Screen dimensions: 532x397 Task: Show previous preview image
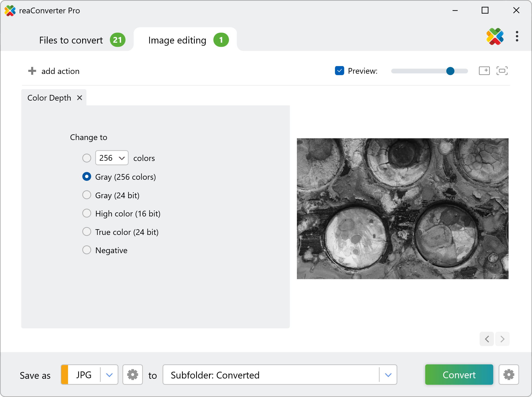pyautogui.click(x=487, y=339)
